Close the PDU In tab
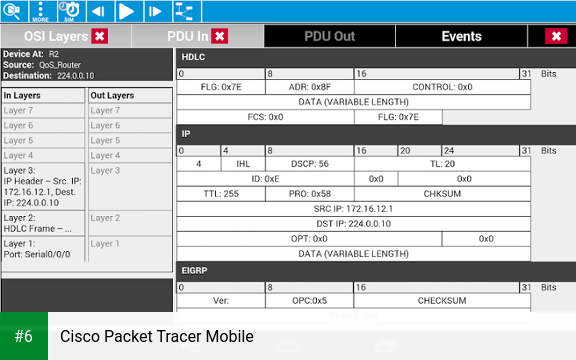Image resolution: width=576 pixels, height=360 pixels. (220, 36)
